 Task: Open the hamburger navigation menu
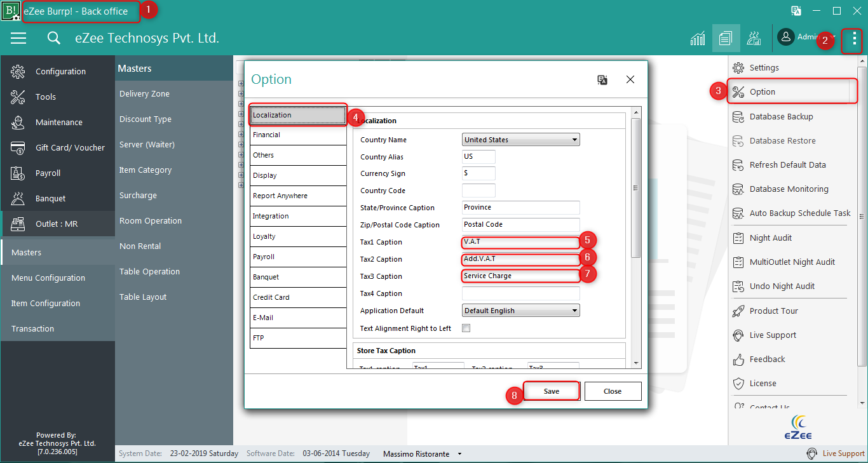[x=18, y=38]
